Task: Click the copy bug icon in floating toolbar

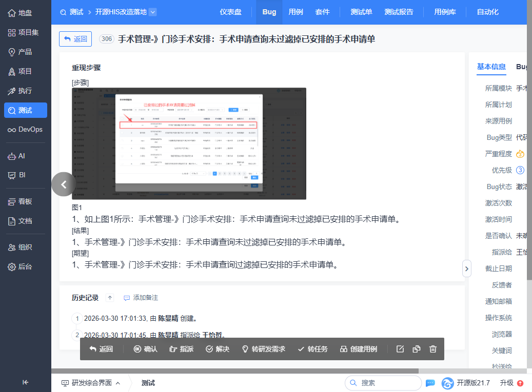Action: click(x=417, y=349)
